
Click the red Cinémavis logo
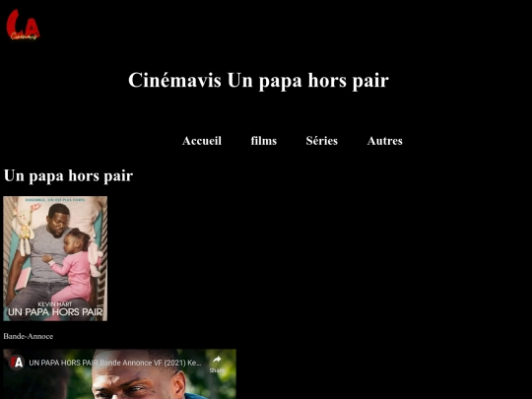pos(23,25)
